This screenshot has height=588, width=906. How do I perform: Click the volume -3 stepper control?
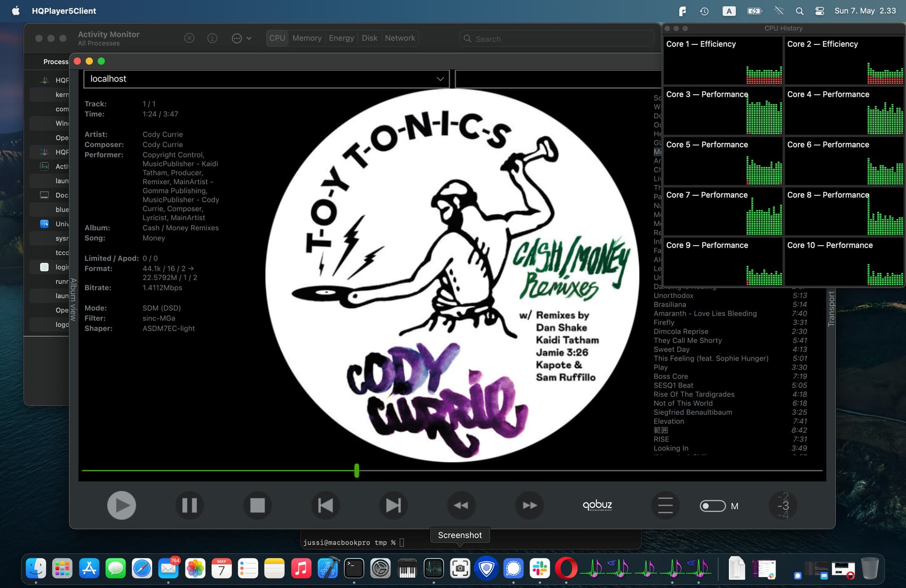pyautogui.click(x=783, y=505)
